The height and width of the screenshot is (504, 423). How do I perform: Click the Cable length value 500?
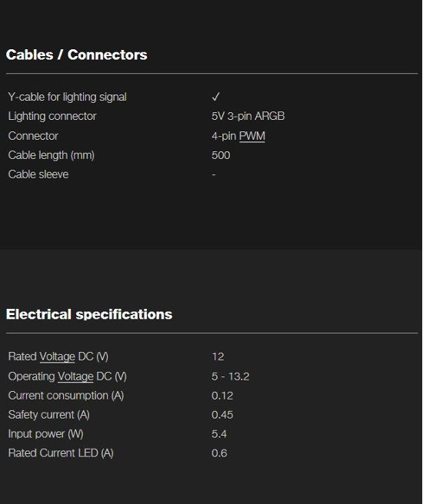coord(221,155)
